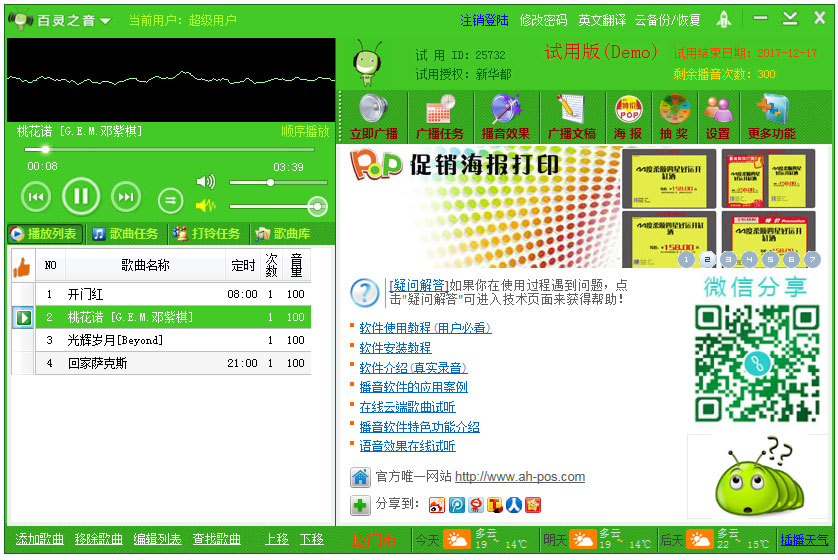Open the 软件安装教程 installation tutorial link

pos(395,347)
